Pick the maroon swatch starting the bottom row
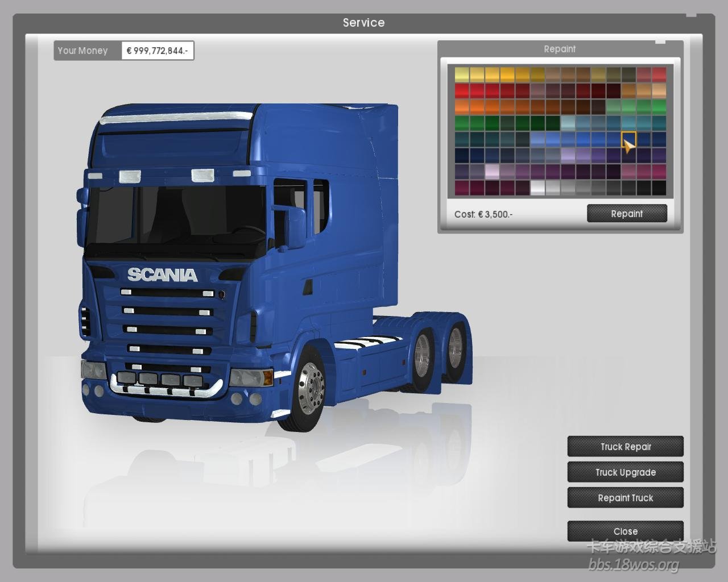The width and height of the screenshot is (728, 582). click(x=462, y=188)
